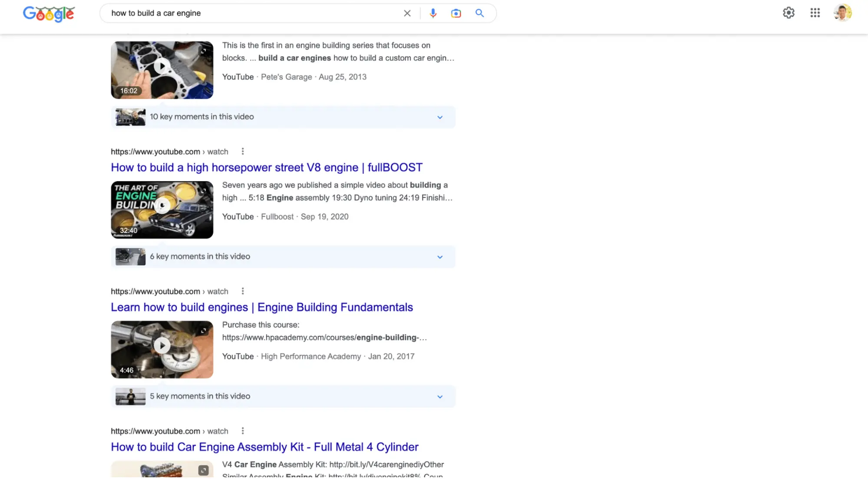The width and height of the screenshot is (868, 479).
Task: Open Engine Building Fundamentals video link
Action: click(261, 307)
